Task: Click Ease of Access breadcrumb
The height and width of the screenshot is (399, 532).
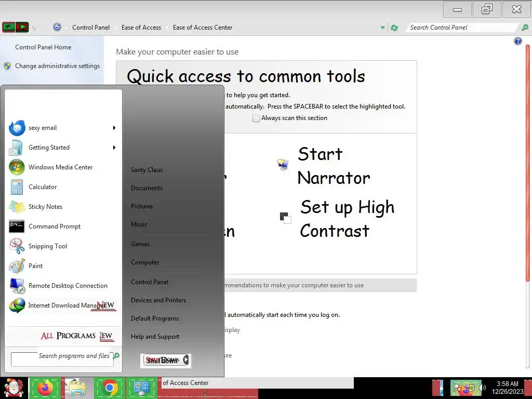Action: 141,28
